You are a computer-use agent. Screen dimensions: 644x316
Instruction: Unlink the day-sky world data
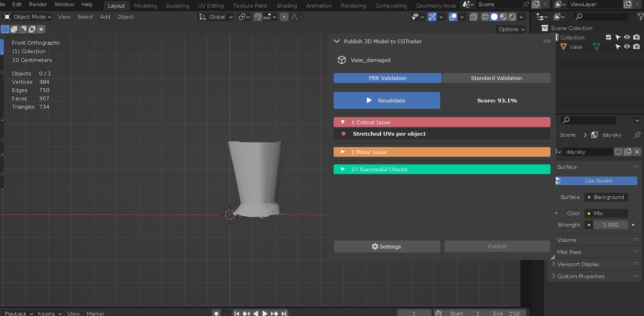point(637,152)
